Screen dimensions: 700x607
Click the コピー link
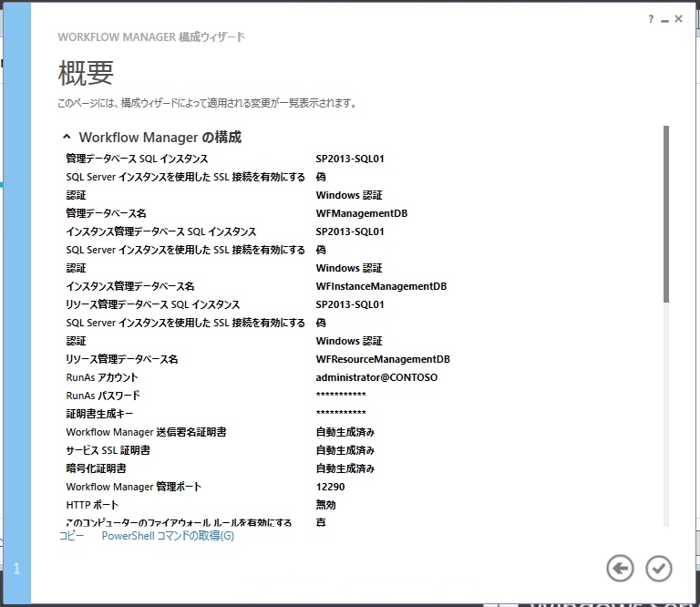[x=71, y=536]
